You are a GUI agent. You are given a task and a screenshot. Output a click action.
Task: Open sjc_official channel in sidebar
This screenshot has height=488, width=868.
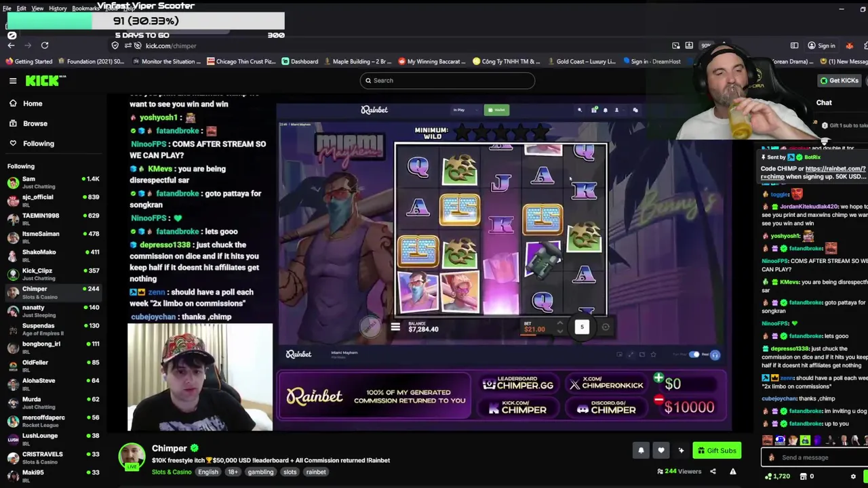pyautogui.click(x=53, y=201)
